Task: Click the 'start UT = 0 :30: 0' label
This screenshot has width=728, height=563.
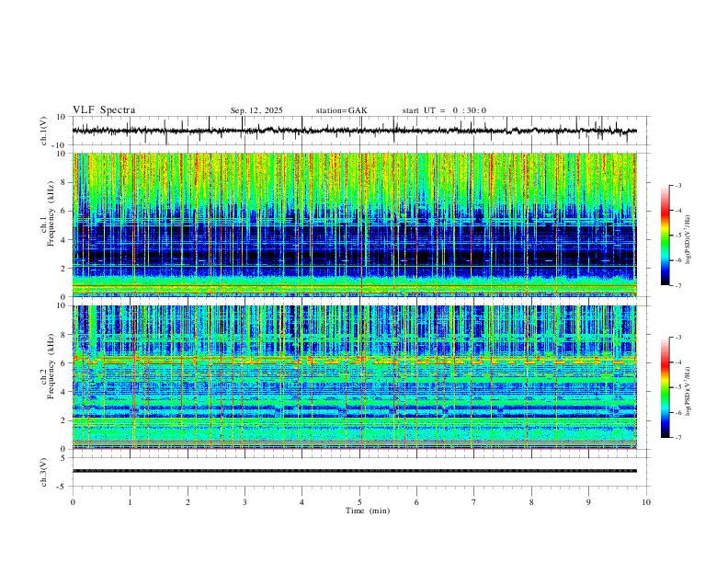Action: (444, 110)
